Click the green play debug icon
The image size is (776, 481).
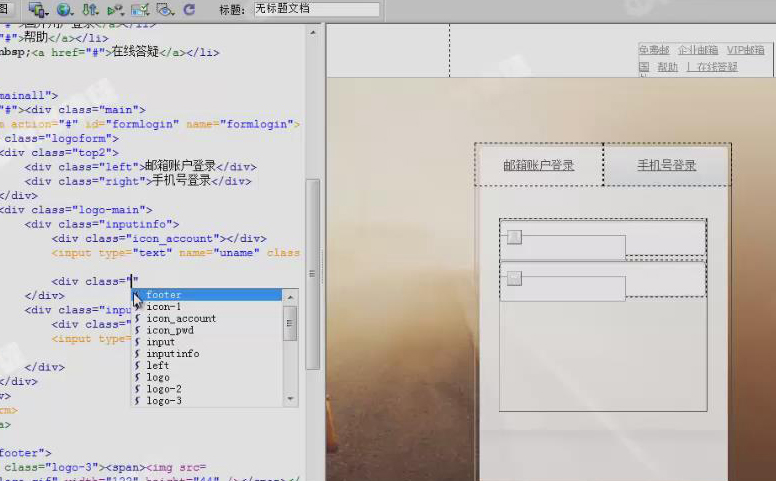tap(115, 9)
